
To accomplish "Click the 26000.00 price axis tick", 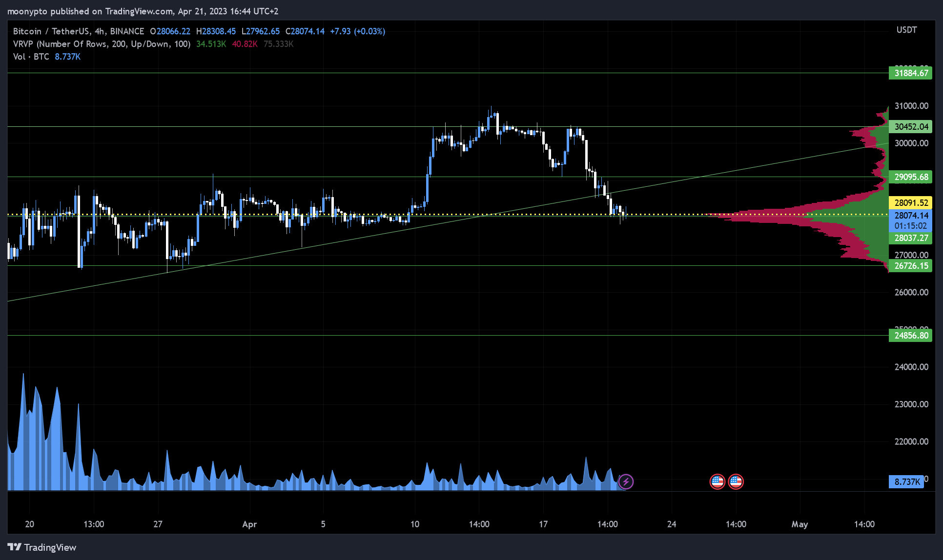I will (911, 292).
